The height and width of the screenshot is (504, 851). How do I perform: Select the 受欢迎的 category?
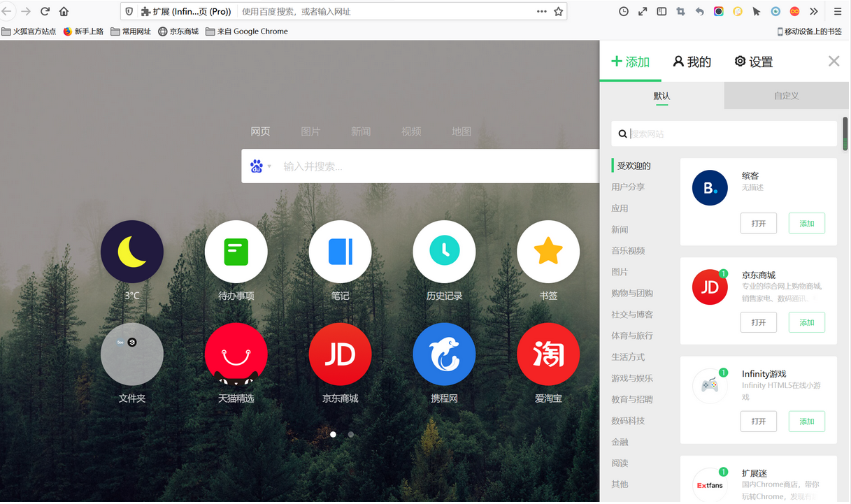click(x=634, y=166)
